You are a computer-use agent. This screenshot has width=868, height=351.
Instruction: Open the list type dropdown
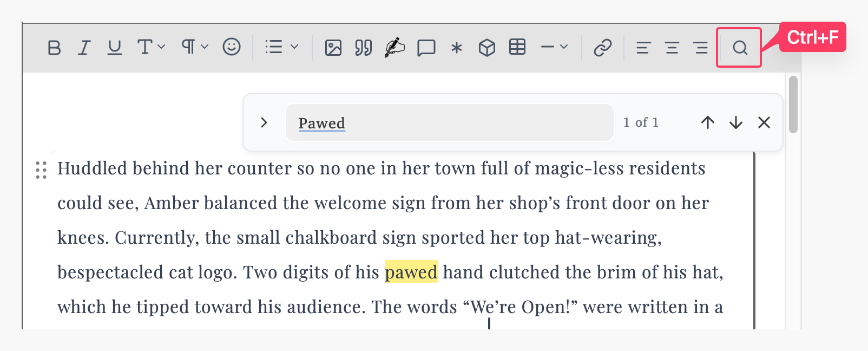282,47
